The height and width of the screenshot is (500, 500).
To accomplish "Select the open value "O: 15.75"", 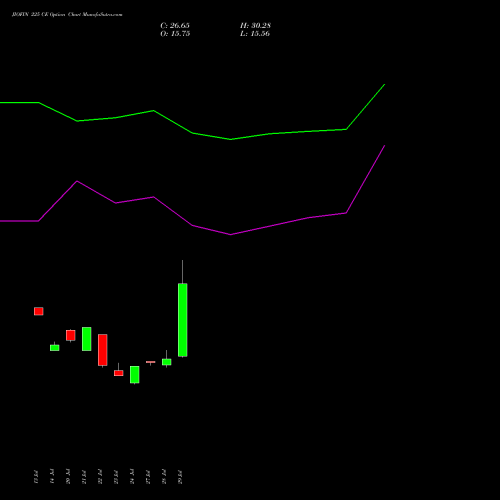I will (x=175, y=34).
